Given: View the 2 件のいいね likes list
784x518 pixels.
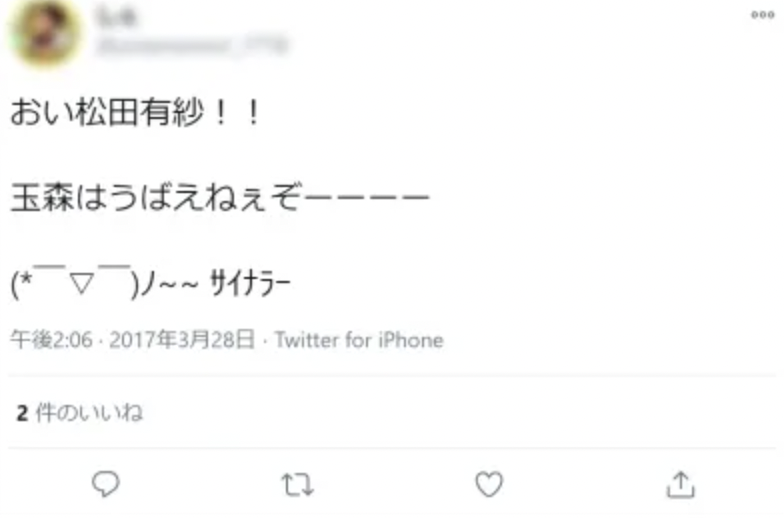Looking at the screenshot, I should 80,413.
